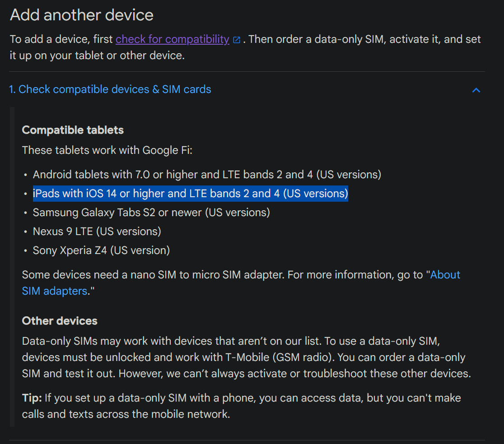Collapse section with the up chevron
The image size is (504, 444).
tap(476, 90)
